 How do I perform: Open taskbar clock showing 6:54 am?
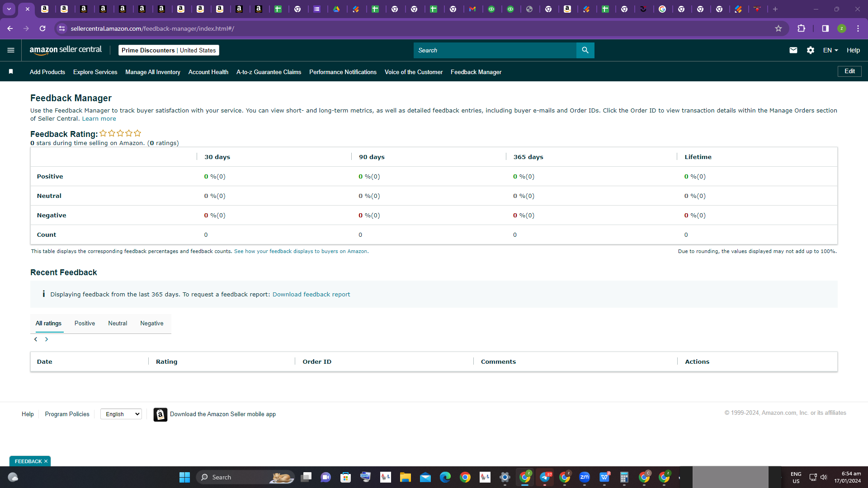click(x=848, y=477)
